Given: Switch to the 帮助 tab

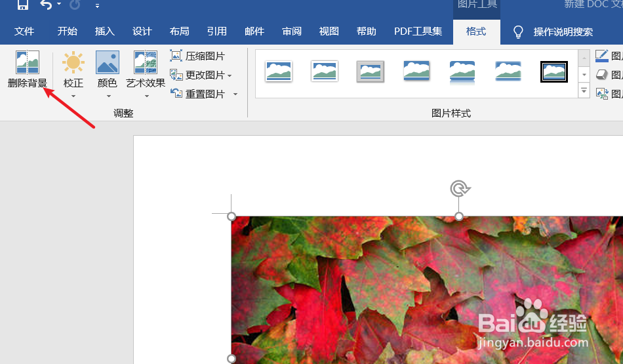Looking at the screenshot, I should (x=367, y=31).
